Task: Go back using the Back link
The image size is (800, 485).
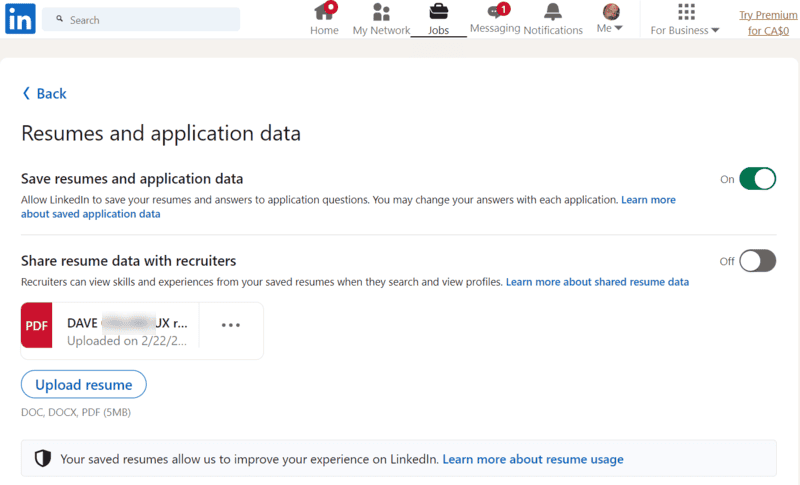Action: click(x=45, y=94)
